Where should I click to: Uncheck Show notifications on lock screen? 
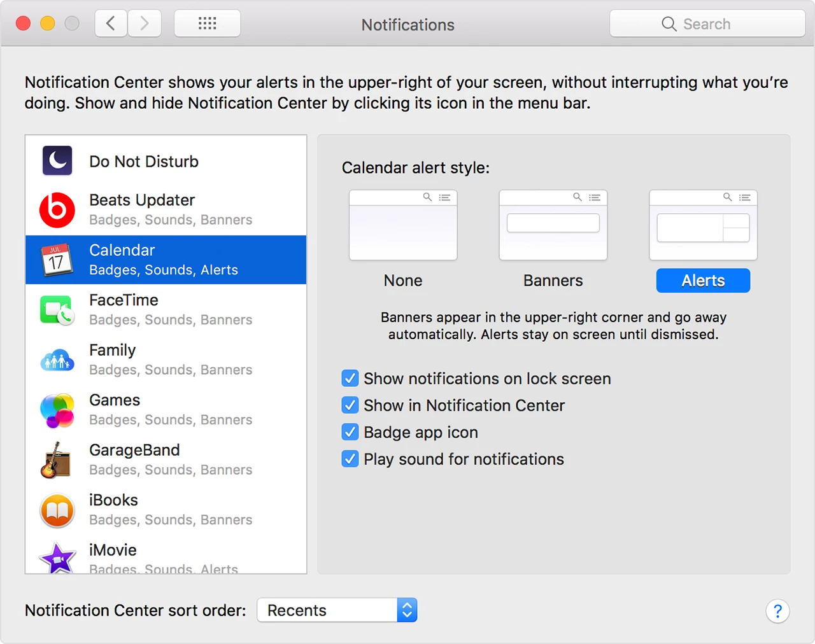[x=350, y=379]
